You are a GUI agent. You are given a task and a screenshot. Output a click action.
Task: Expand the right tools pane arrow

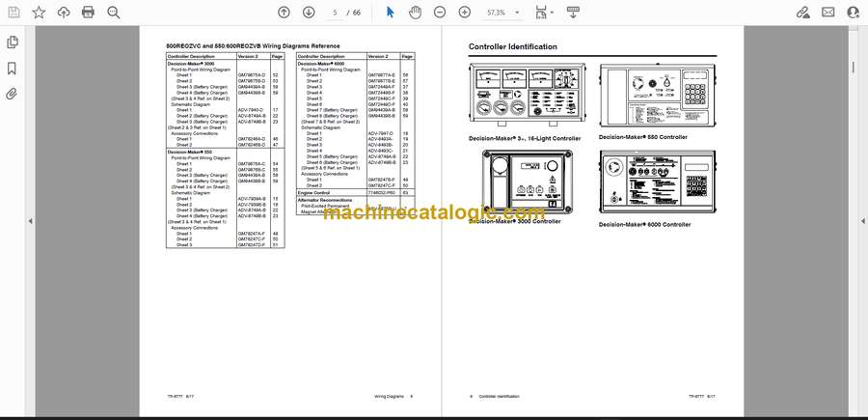862,221
